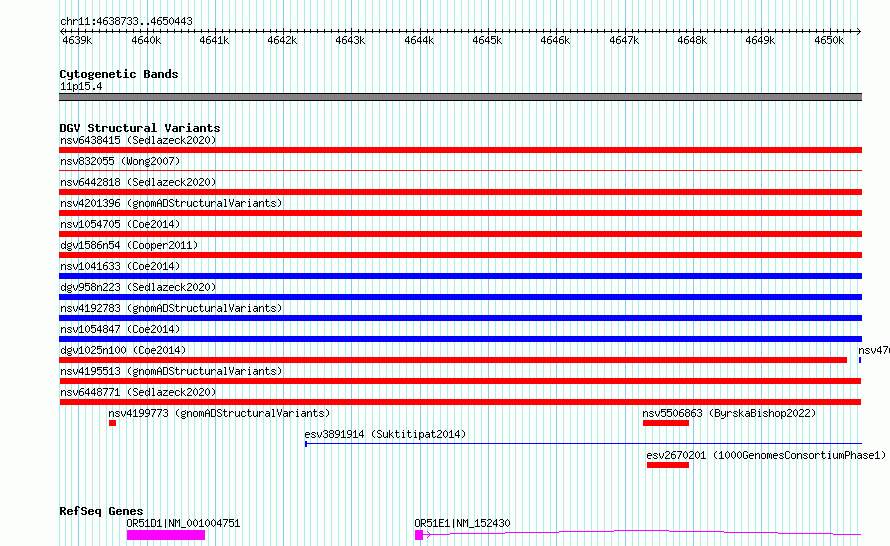Select the red bar under nsv6442818
Viewport: 890px width, 546px height.
click(x=460, y=192)
